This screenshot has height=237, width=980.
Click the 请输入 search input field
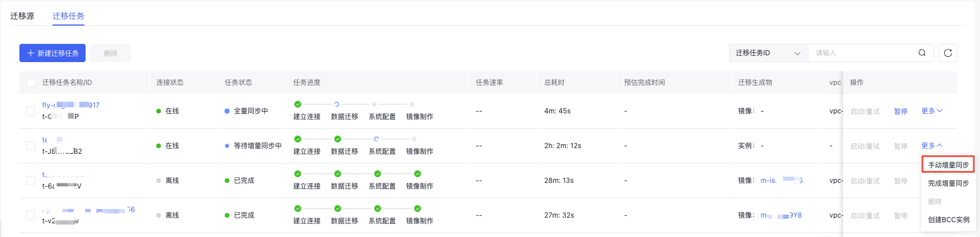pos(861,53)
